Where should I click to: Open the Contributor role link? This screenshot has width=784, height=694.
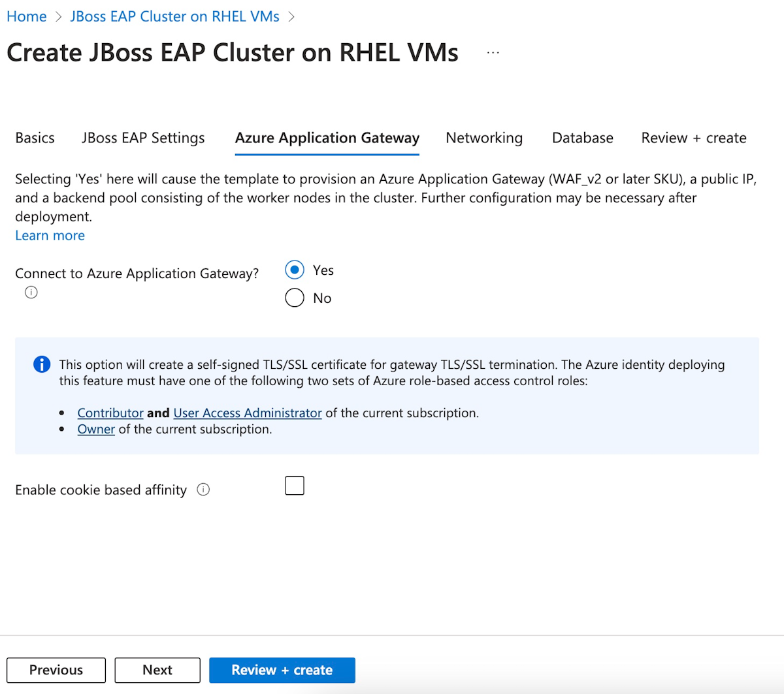110,413
